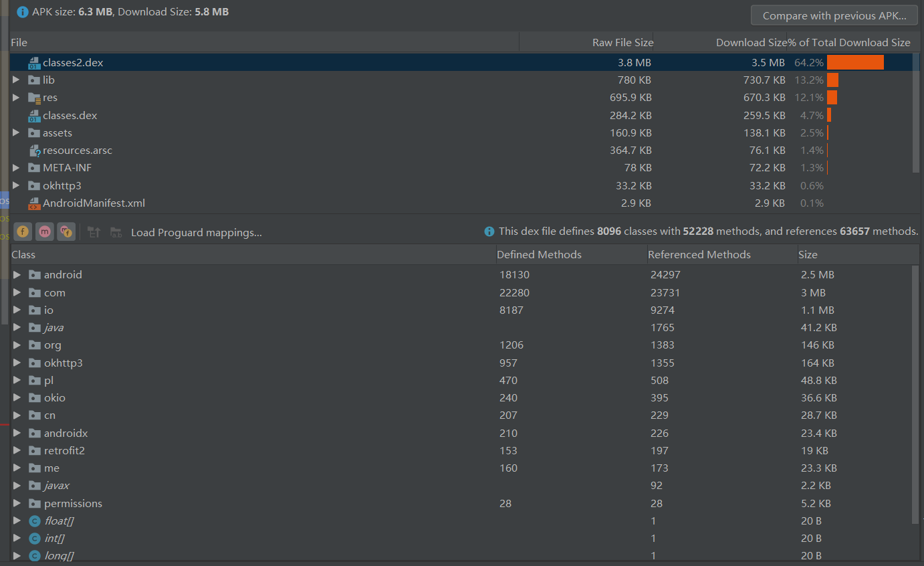
Task: Expand the io package node
Action: (x=17, y=310)
